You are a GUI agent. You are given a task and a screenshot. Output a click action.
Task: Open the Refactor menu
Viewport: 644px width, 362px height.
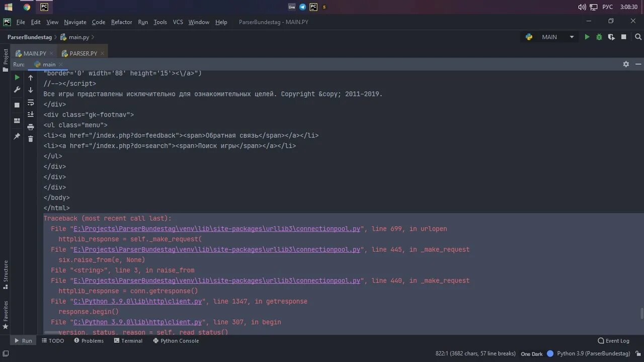click(x=122, y=22)
